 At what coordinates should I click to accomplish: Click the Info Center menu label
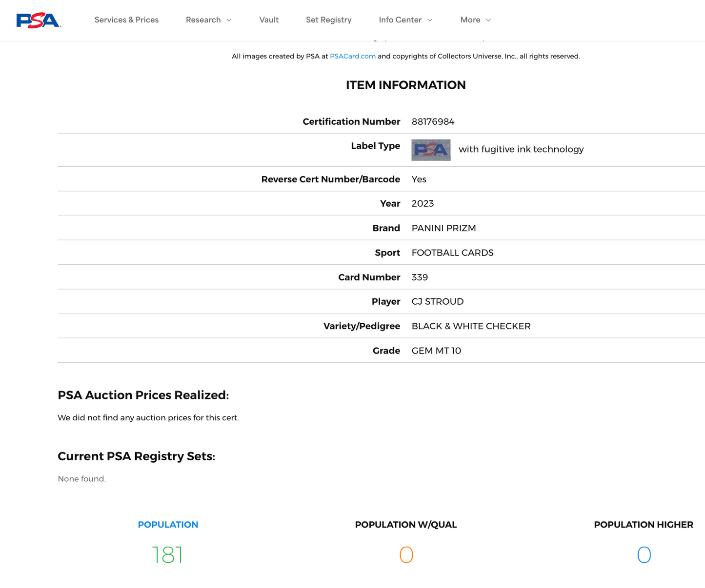[400, 20]
